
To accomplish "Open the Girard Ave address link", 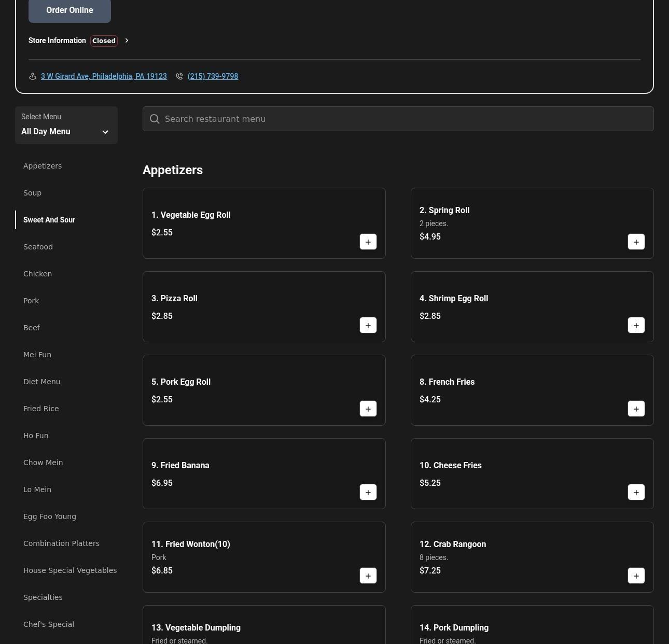I will tap(104, 76).
